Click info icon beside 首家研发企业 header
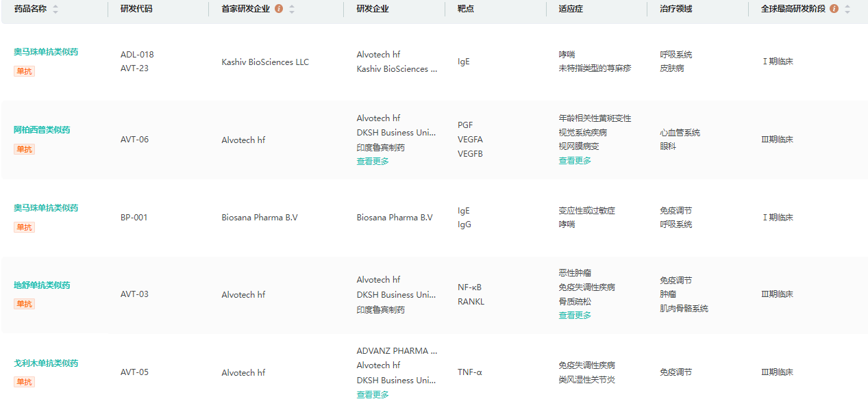This screenshot has height=399, width=868. pyautogui.click(x=279, y=9)
